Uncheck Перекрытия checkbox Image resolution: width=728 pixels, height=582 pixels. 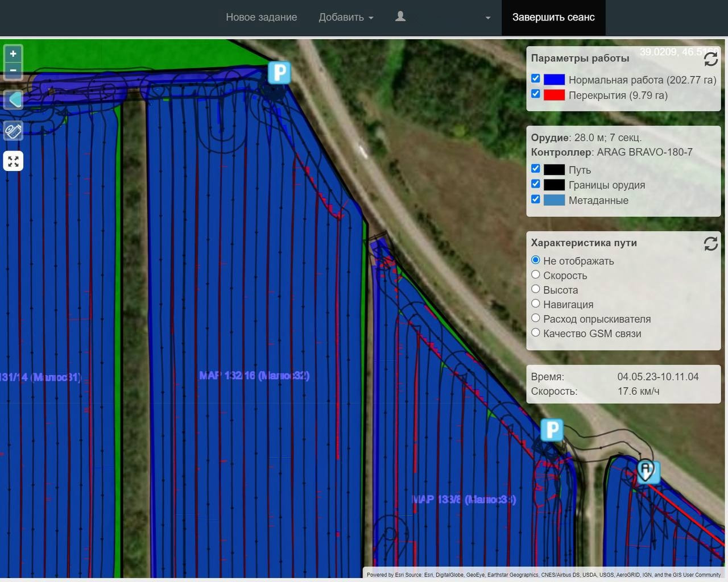pos(535,94)
